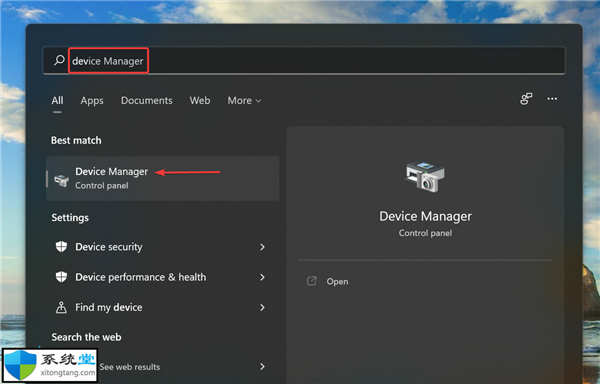Expand the Find my device chevron
Image resolution: width=600 pixels, height=384 pixels.
point(262,308)
